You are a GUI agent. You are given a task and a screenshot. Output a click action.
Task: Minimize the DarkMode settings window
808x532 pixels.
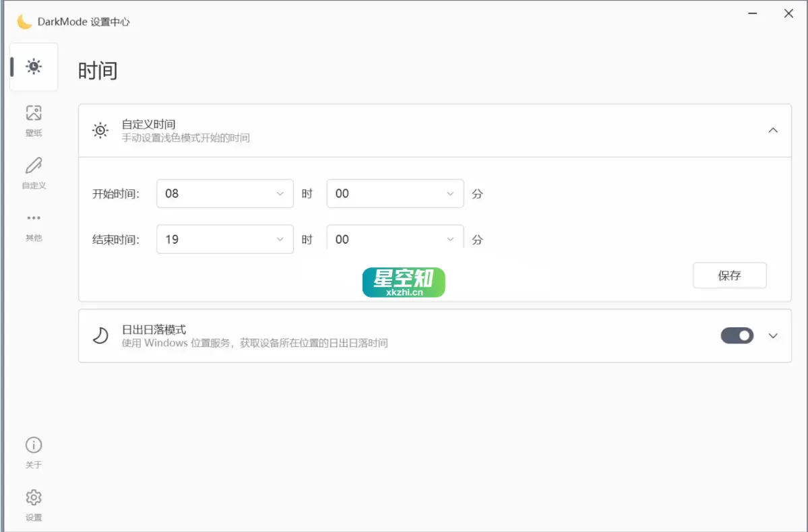click(x=751, y=13)
